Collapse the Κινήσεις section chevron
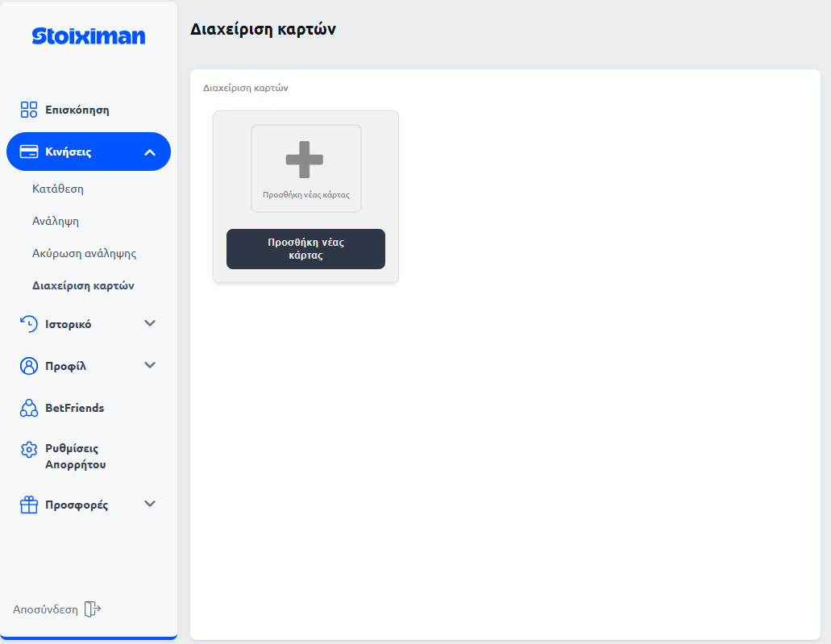Screen dimensions: 831x644 click(x=150, y=152)
